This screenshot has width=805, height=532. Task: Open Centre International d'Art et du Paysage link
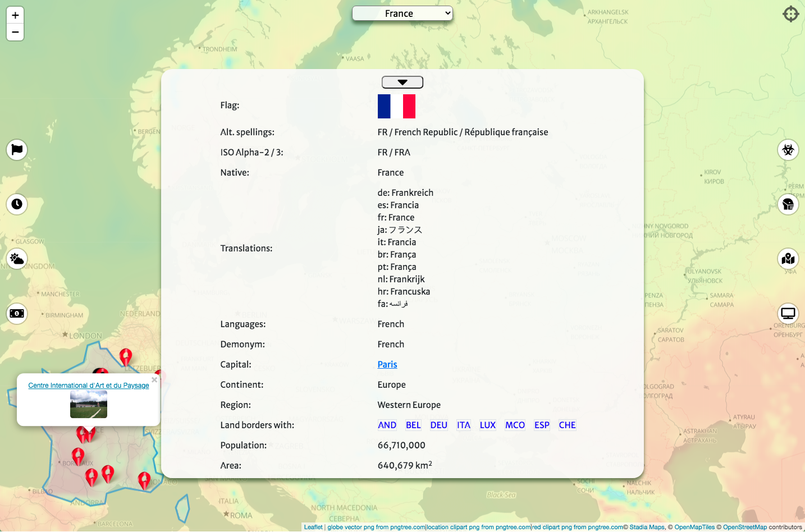[89, 386]
